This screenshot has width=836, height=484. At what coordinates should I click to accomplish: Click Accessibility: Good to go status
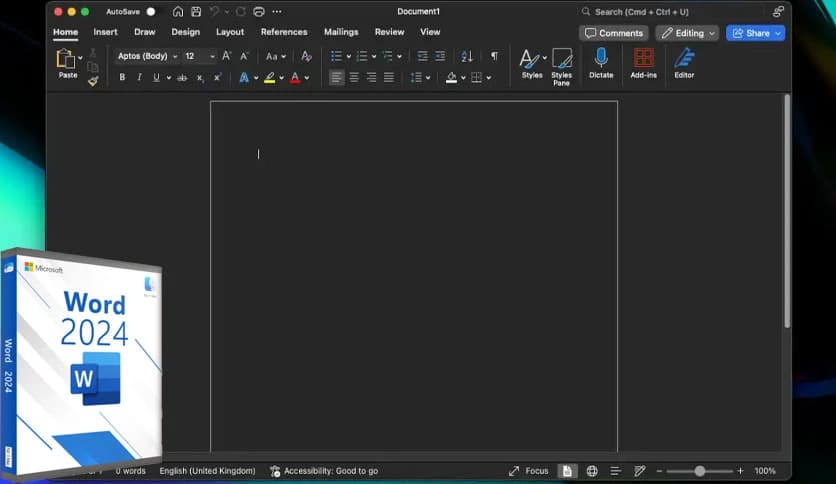324,471
